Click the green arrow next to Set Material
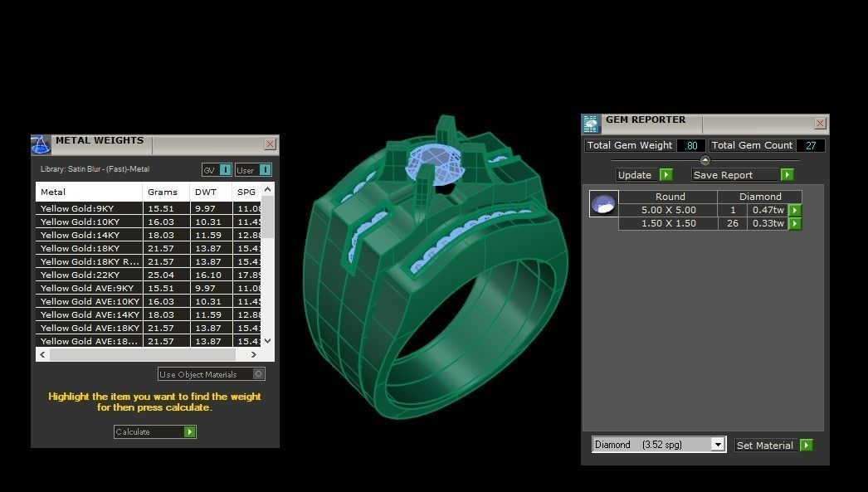Image resolution: width=868 pixels, height=492 pixels. (807, 445)
